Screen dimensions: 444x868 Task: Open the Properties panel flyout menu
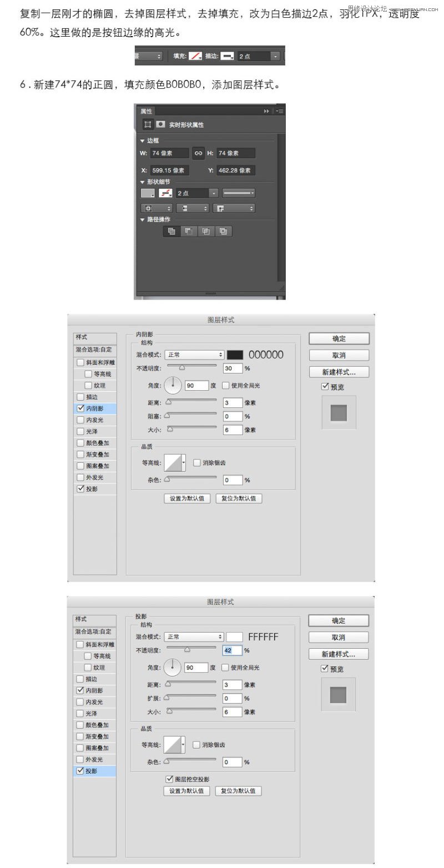pyautogui.click(x=280, y=111)
